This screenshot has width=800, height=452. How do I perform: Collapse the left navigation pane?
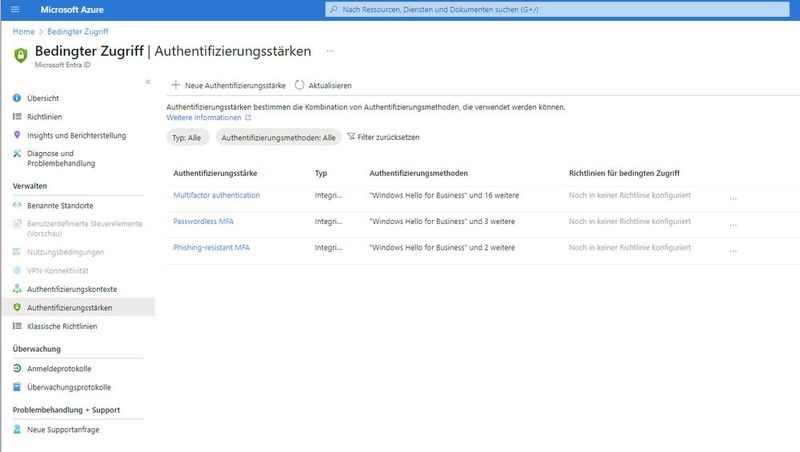point(148,82)
